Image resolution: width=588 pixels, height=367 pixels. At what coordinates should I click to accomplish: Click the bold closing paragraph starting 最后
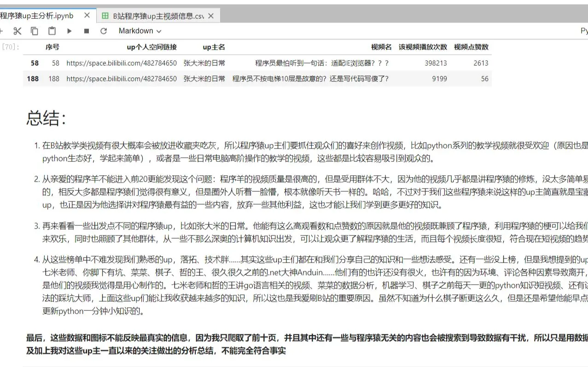click(307, 344)
